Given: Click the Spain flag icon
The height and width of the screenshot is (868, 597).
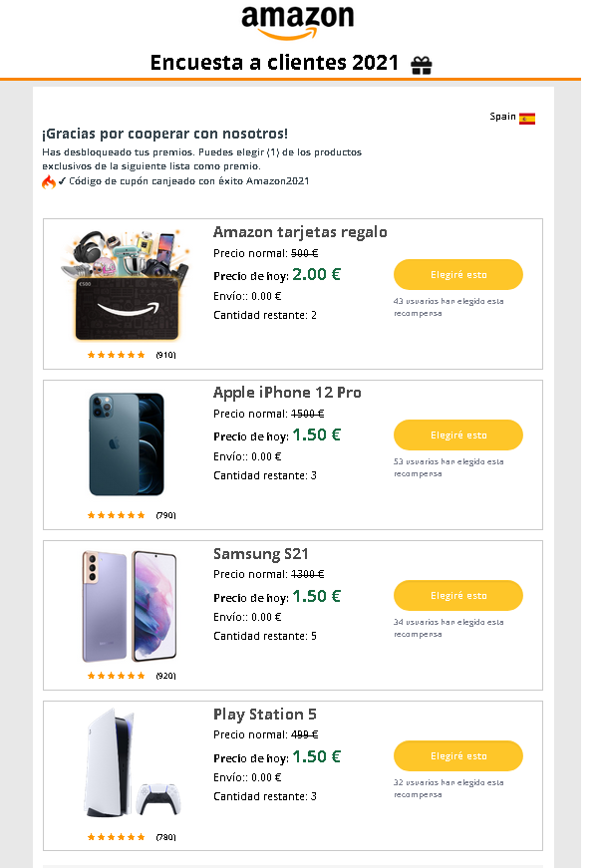Looking at the screenshot, I should click(528, 117).
